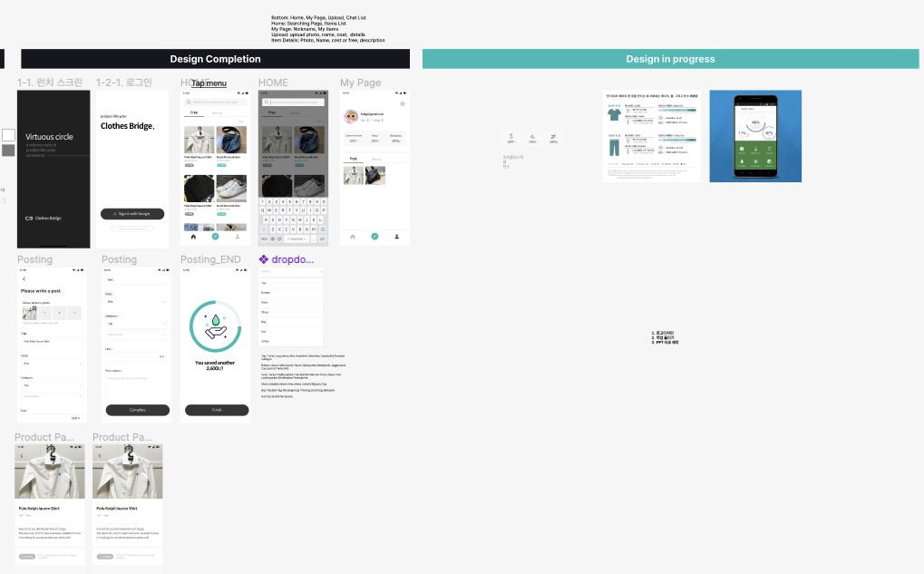Click the profile icon in My Page frame
Viewport: 924px width, 574px height.
point(396,237)
